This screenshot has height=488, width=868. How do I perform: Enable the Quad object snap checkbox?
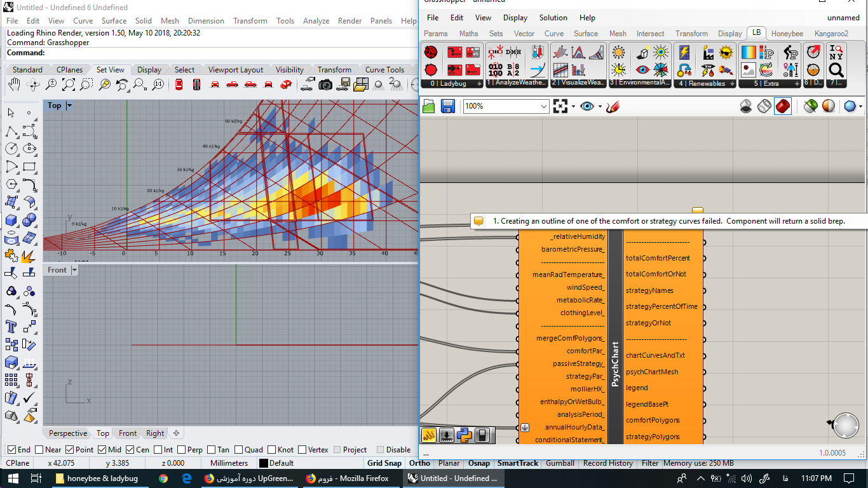238,450
